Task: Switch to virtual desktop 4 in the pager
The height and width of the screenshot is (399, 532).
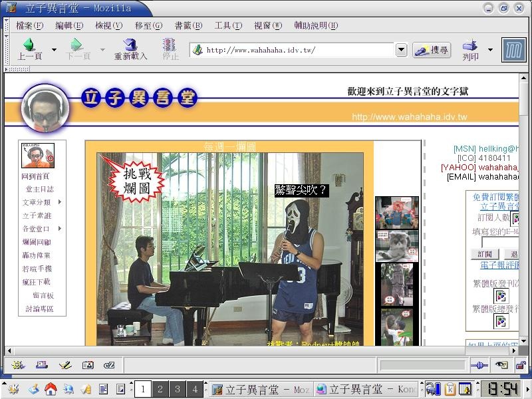Action: tap(194, 389)
